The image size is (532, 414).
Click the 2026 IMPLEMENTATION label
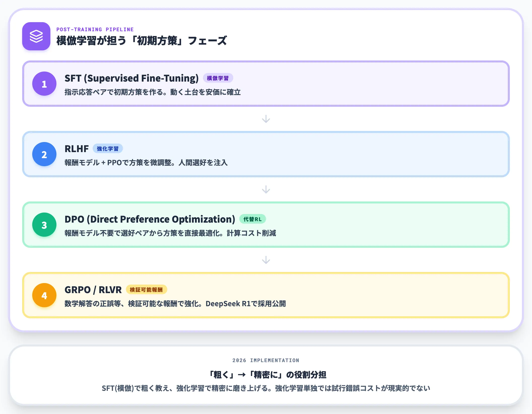(x=266, y=360)
